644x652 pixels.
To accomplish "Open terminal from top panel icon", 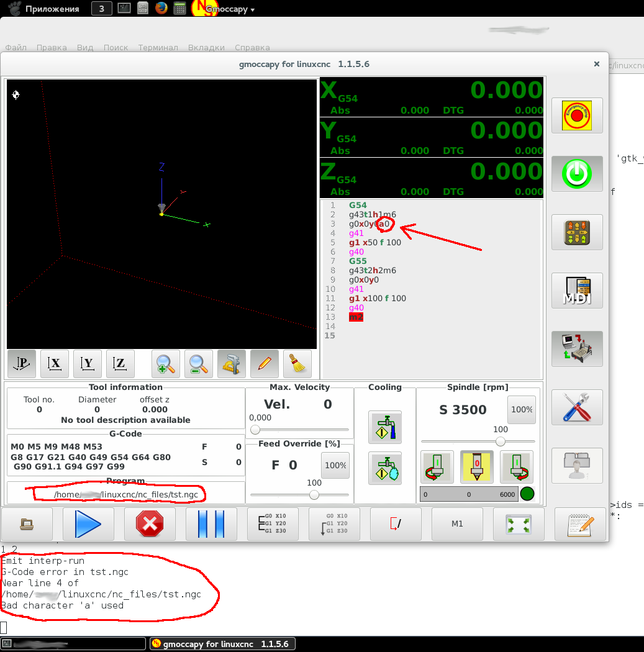I will click(x=124, y=8).
